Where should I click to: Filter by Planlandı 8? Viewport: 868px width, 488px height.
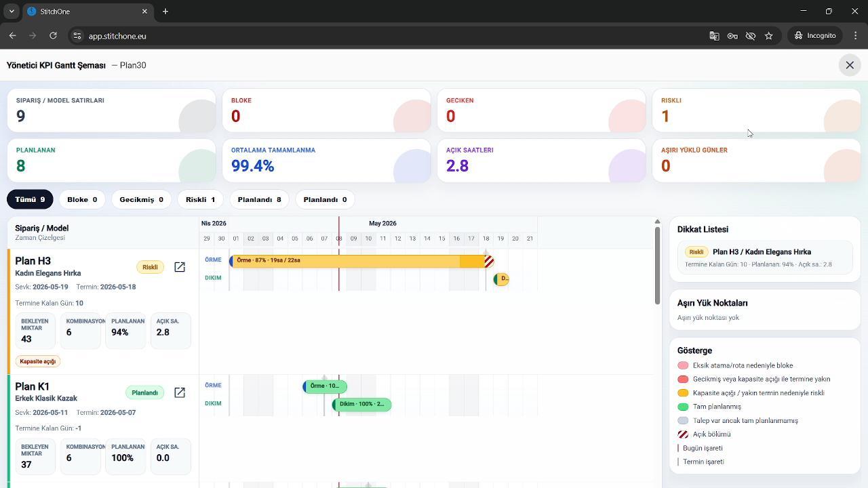click(259, 199)
